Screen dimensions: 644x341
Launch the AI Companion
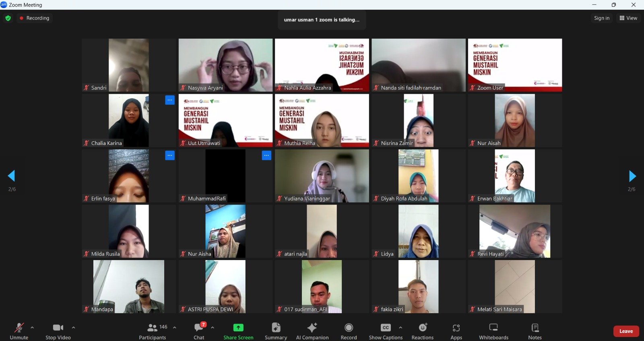coord(312,328)
